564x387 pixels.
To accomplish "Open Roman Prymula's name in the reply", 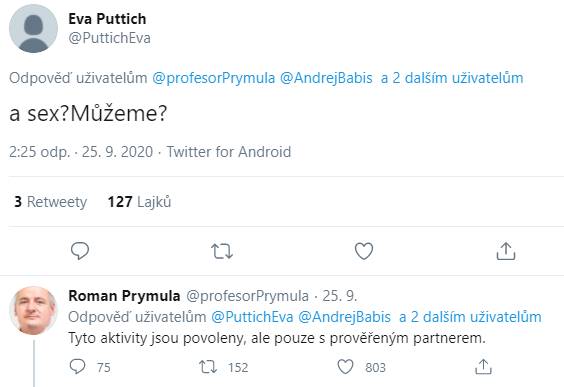I will (x=124, y=296).
